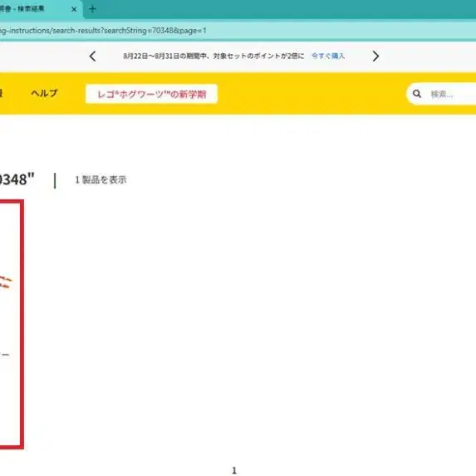The image size is (476, 476).
Task: Show next promotional banner message
Action: [x=375, y=56]
